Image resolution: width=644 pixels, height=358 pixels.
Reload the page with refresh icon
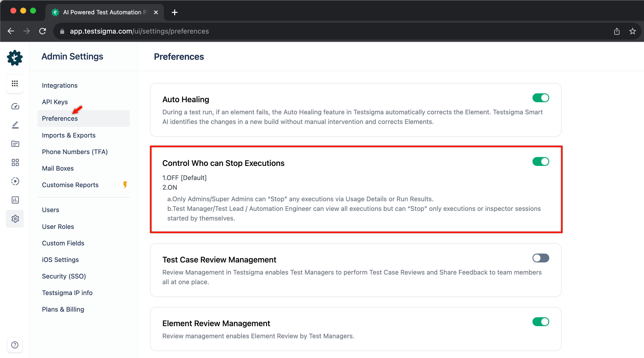42,31
